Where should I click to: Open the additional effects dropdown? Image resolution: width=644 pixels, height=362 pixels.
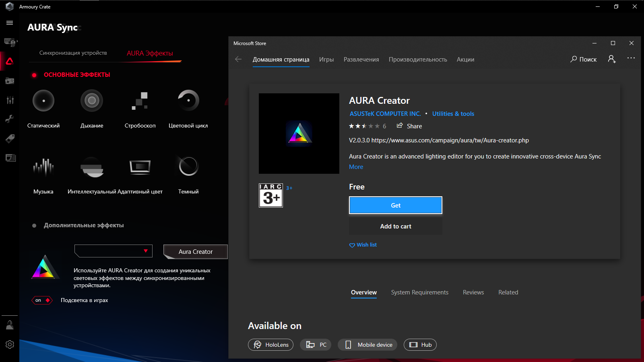click(x=114, y=251)
